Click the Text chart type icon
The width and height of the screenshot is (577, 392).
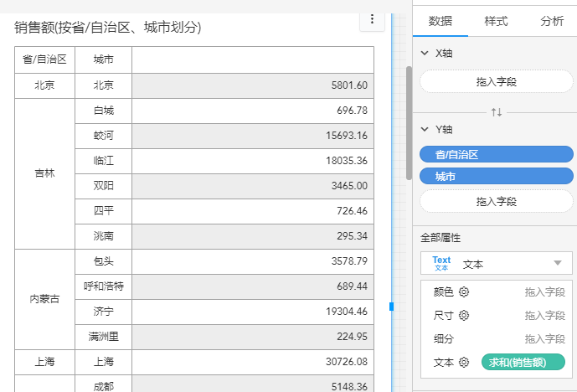(441, 264)
